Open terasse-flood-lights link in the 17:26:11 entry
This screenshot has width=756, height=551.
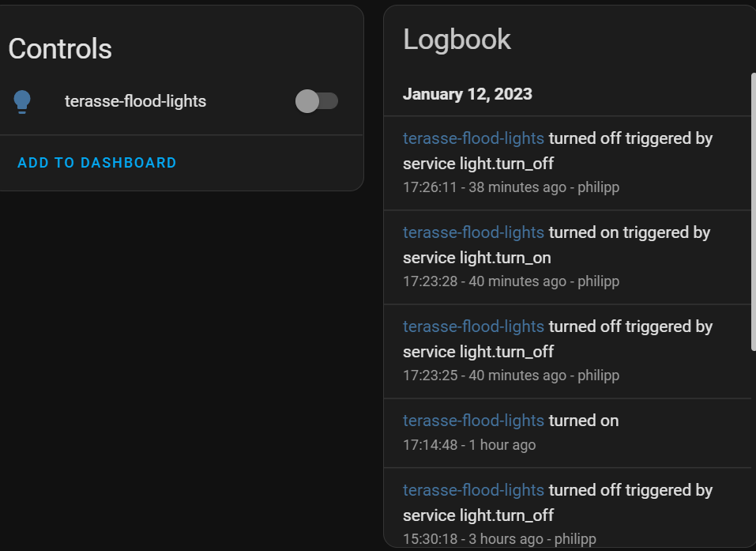coord(473,138)
